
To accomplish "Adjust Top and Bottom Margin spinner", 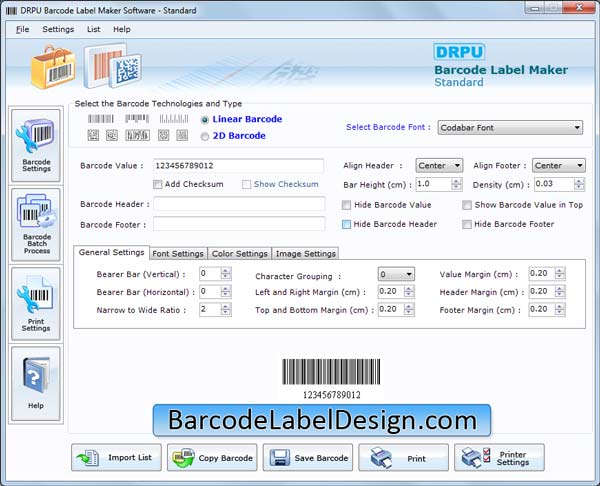I will [x=409, y=309].
